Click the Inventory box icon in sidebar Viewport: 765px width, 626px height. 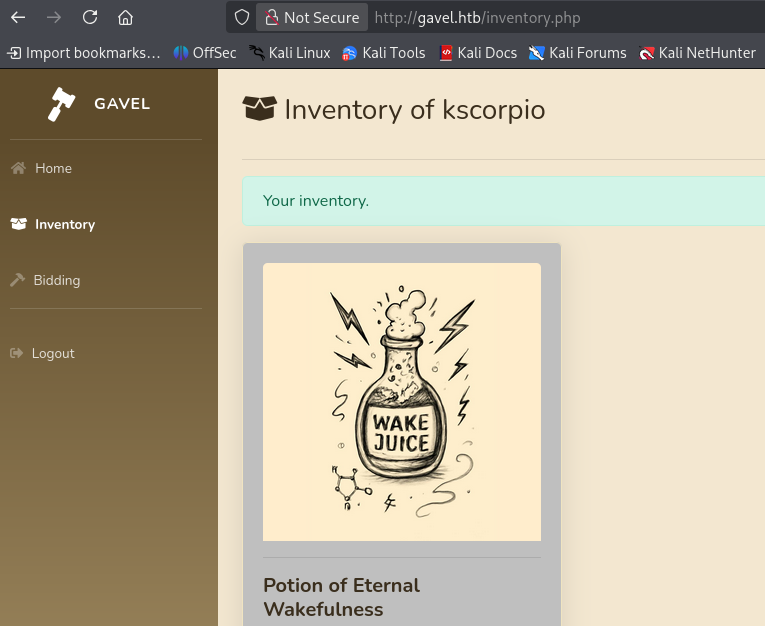tap(18, 224)
